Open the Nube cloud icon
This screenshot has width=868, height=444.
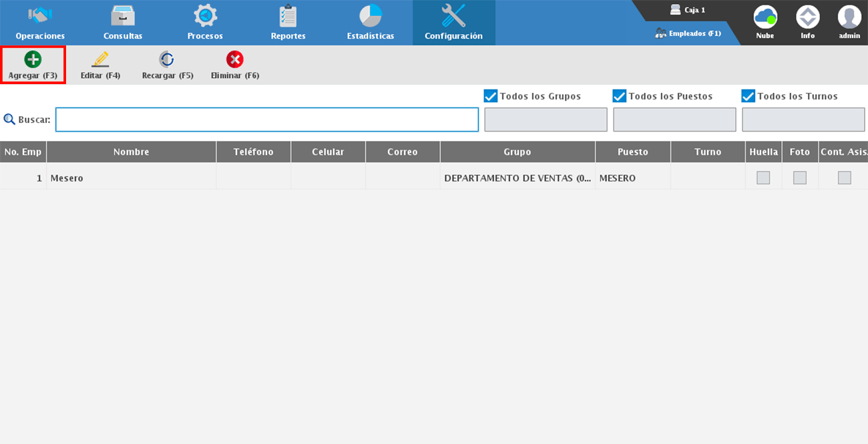point(765,17)
